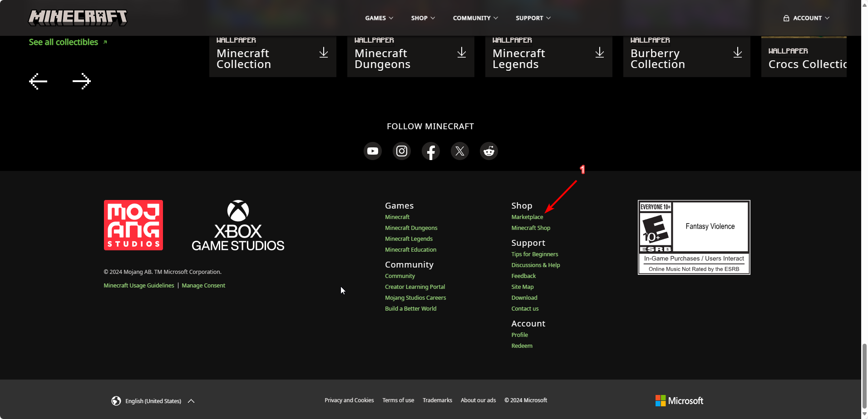Open the Reddit social icon
Image resolution: width=868 pixels, height=419 pixels.
click(x=488, y=151)
